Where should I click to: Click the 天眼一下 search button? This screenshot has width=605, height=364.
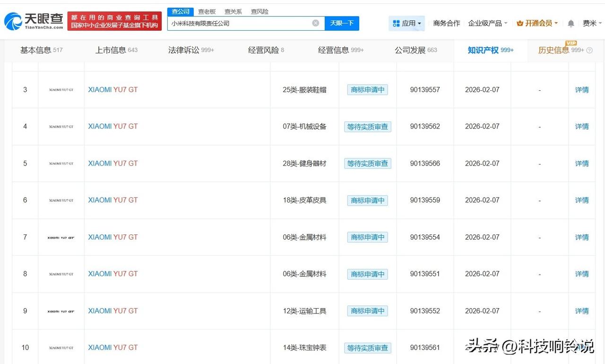pyautogui.click(x=342, y=23)
